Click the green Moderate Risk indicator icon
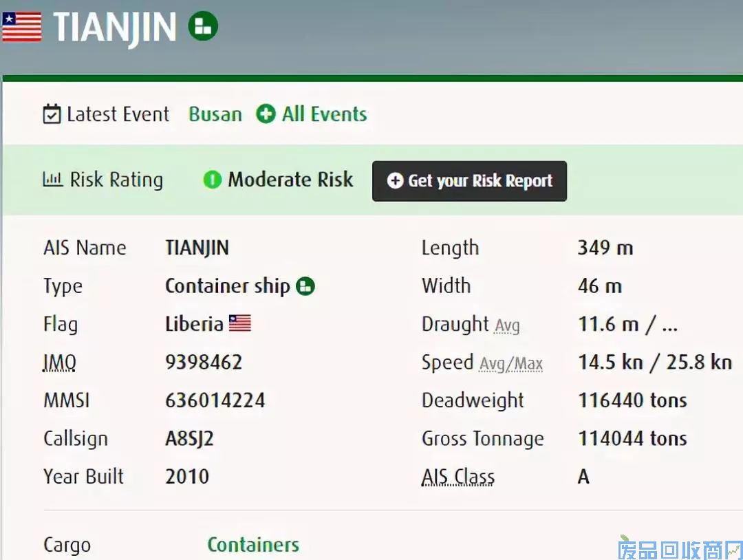Image resolution: width=743 pixels, height=560 pixels. [213, 180]
